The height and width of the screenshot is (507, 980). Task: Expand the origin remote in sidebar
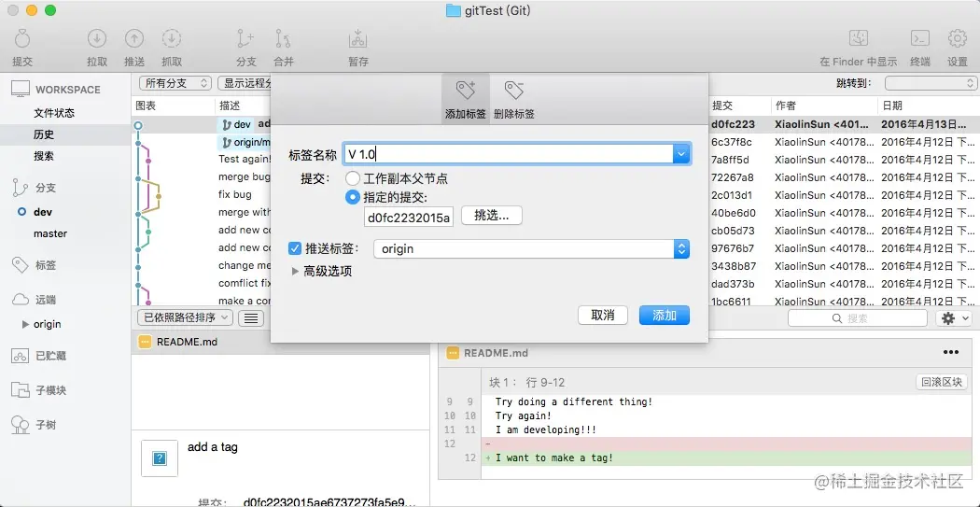click(x=25, y=324)
